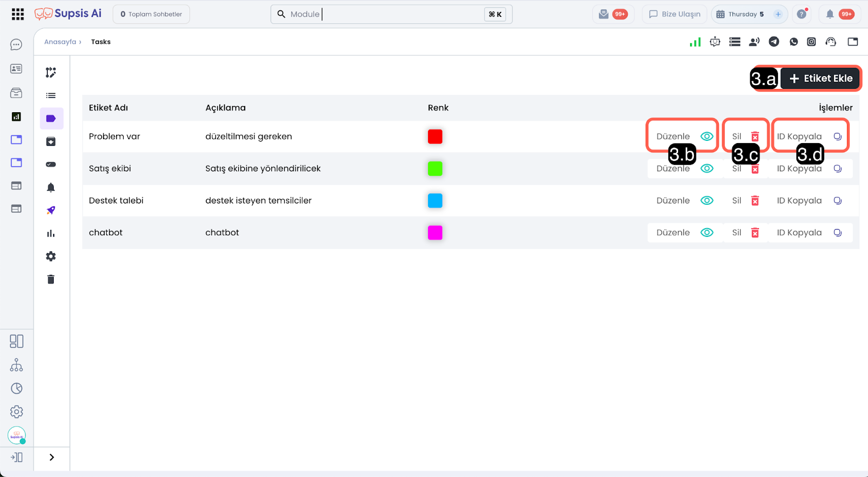Open the chatbot robot icon in toolbar
The height and width of the screenshot is (477, 868).
tap(715, 42)
